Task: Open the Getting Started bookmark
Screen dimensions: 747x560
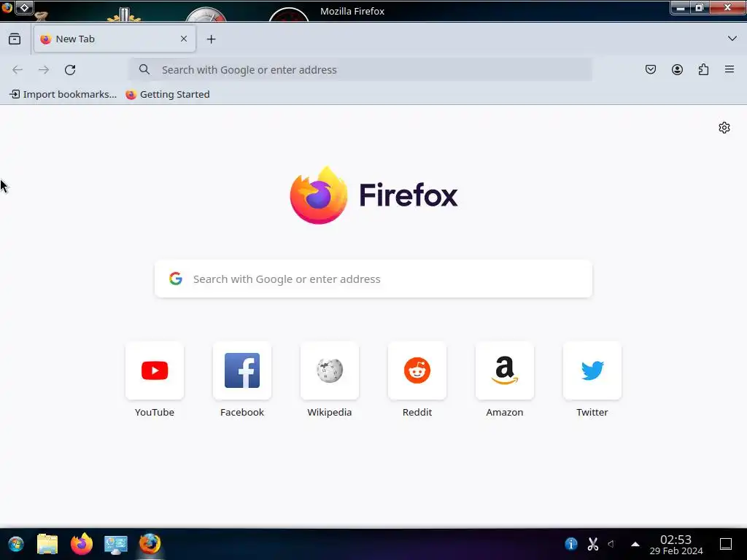Action: point(168,94)
